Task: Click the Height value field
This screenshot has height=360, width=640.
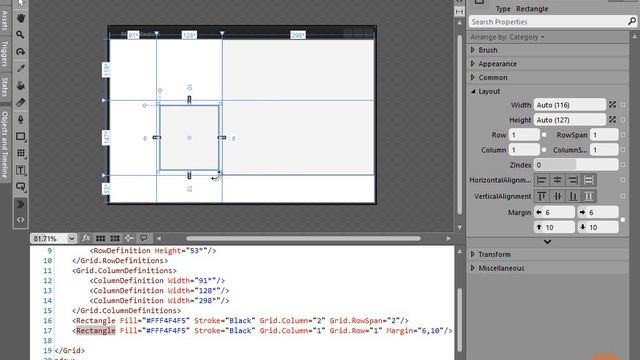Action: (569, 120)
